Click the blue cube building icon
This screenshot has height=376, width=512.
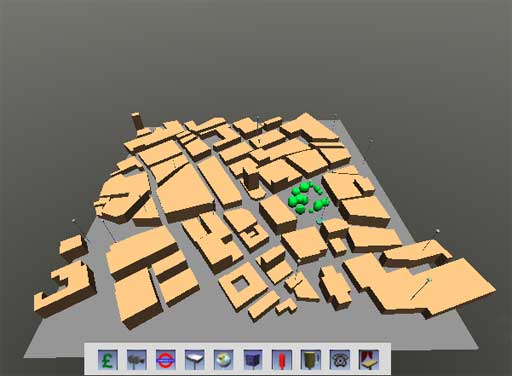coord(253,360)
